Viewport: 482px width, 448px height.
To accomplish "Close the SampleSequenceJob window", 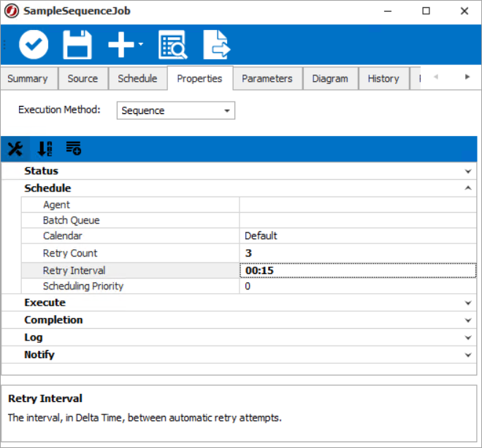I will [464, 11].
